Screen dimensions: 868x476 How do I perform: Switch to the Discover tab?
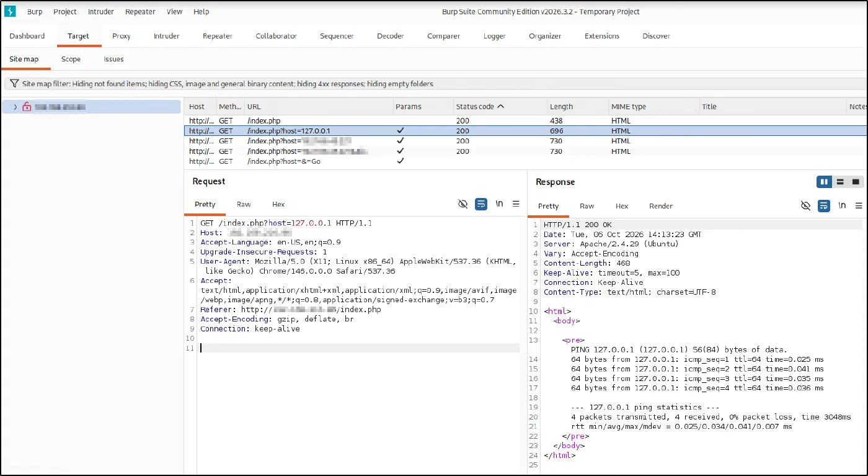pyautogui.click(x=656, y=36)
